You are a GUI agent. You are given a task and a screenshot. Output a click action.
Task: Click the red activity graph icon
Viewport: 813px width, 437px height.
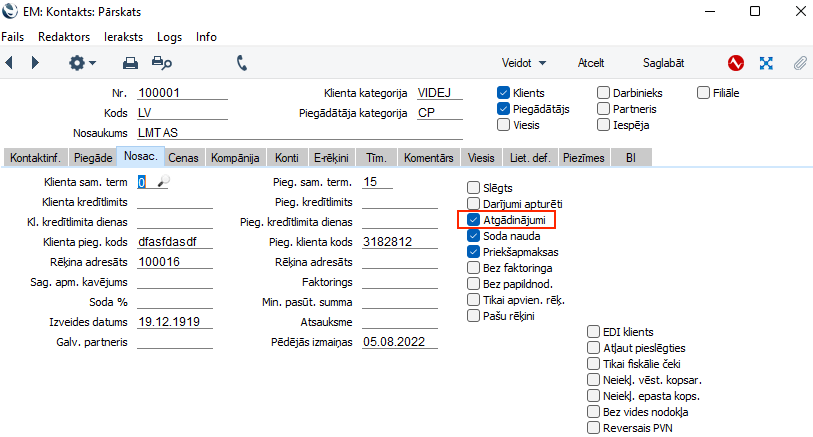pos(736,63)
